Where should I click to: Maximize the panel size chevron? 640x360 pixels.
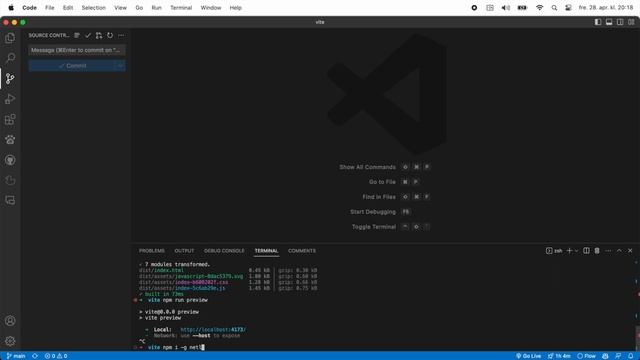click(x=619, y=251)
